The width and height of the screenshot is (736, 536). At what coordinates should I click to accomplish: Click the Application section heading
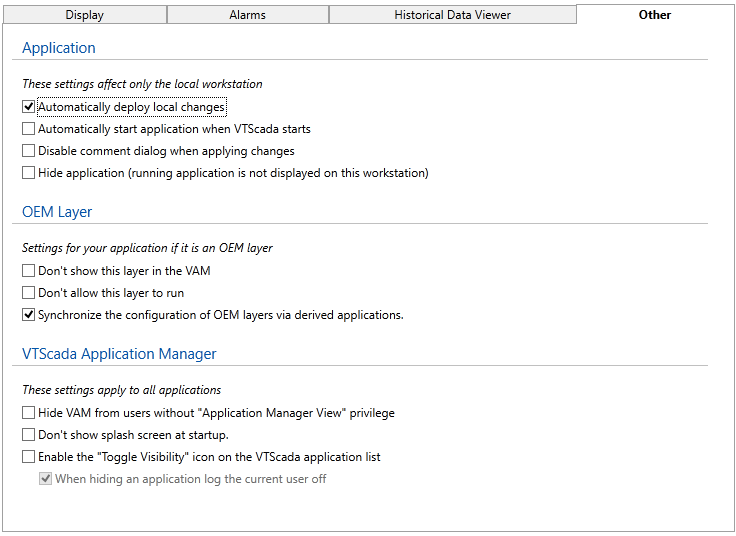pyautogui.click(x=59, y=48)
